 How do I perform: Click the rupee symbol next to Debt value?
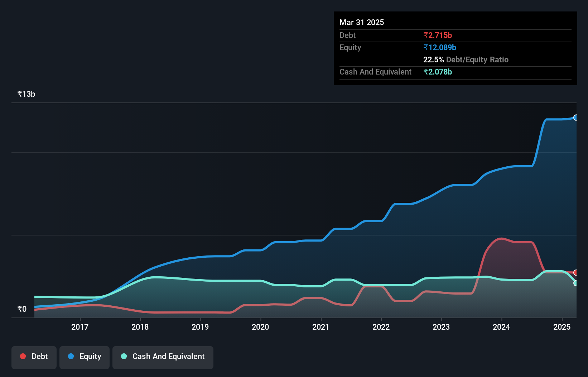426,35
